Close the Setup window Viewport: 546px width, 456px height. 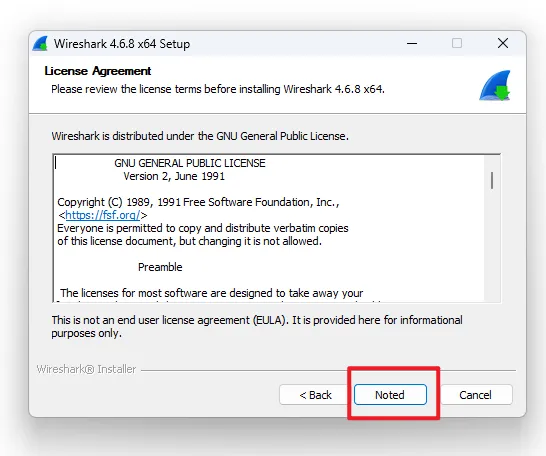click(503, 44)
